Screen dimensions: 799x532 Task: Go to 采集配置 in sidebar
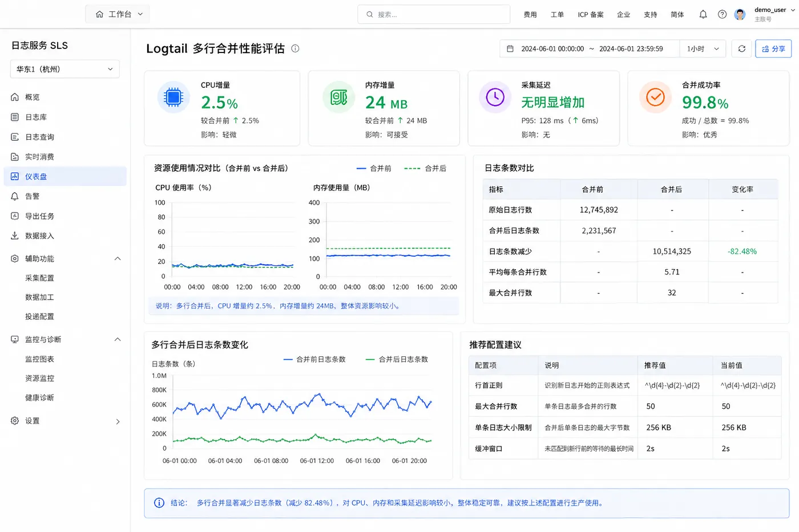[x=39, y=278]
